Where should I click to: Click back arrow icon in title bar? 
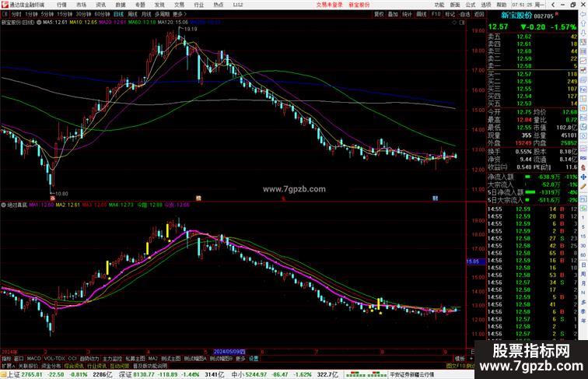[x=553, y=5]
